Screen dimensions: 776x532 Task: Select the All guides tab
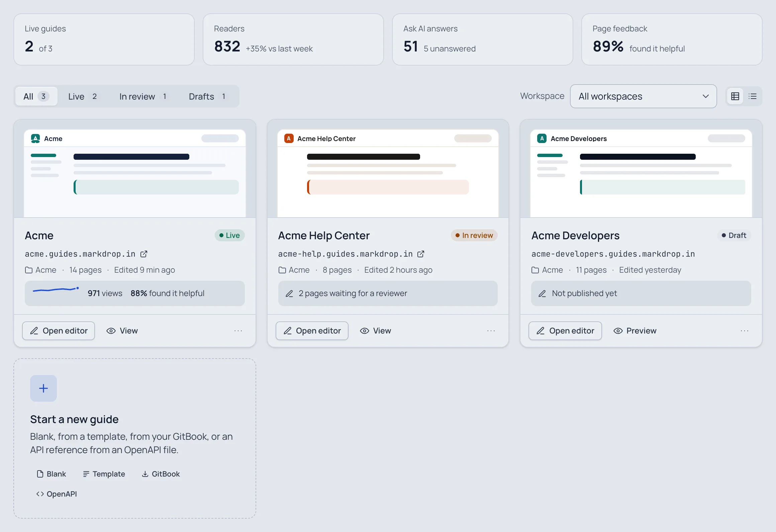click(x=36, y=96)
